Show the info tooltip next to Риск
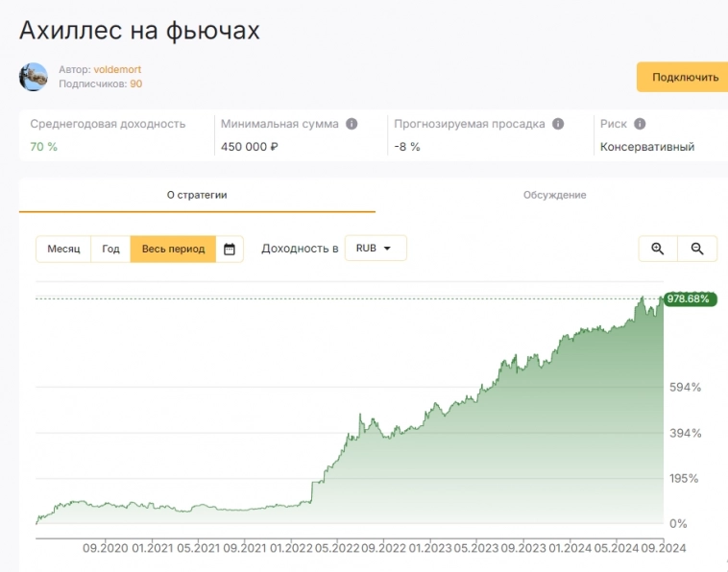The width and height of the screenshot is (728, 572). pos(640,125)
